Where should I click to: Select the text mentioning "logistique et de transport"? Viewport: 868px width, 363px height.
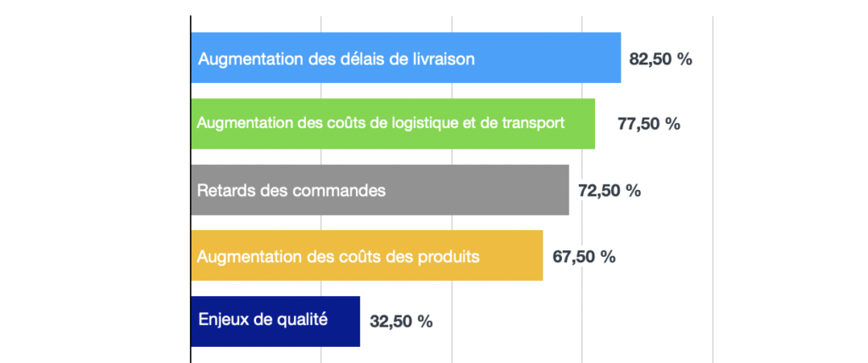[x=381, y=124]
